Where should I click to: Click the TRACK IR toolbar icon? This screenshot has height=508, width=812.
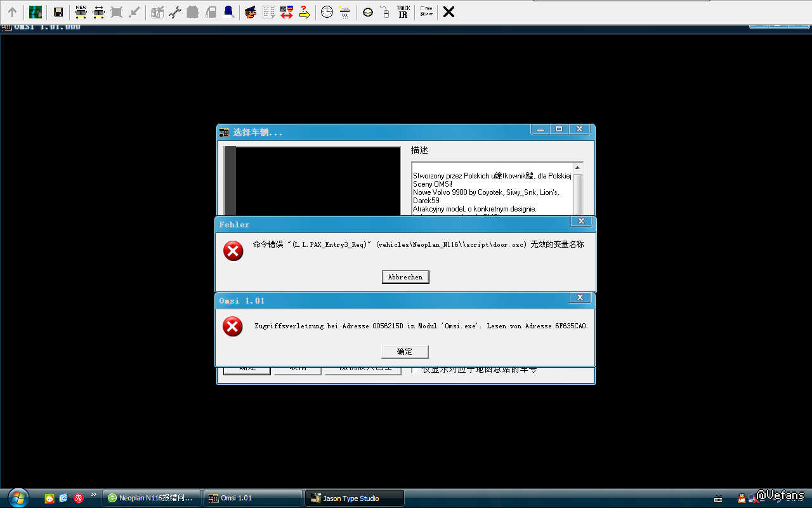tap(403, 12)
